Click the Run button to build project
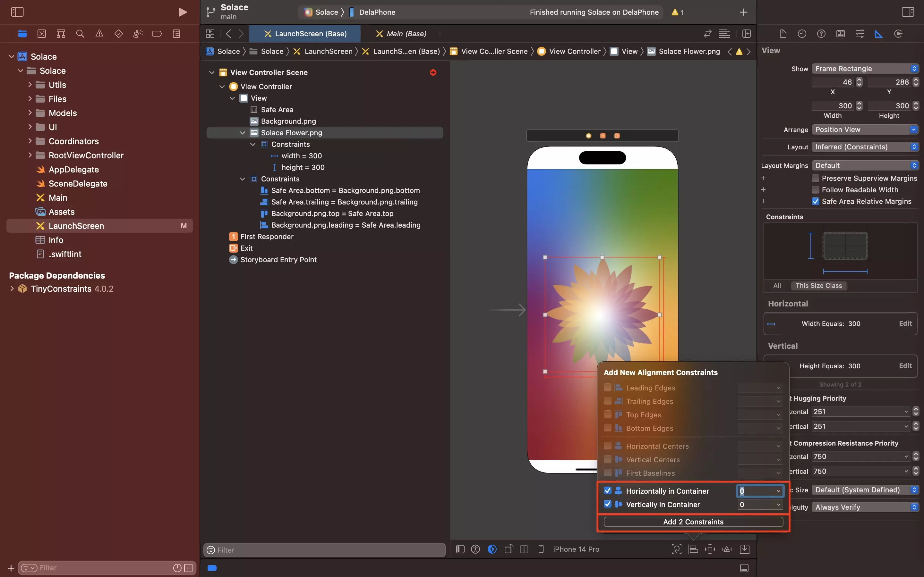Screen dimensions: 924x577 point(183,12)
